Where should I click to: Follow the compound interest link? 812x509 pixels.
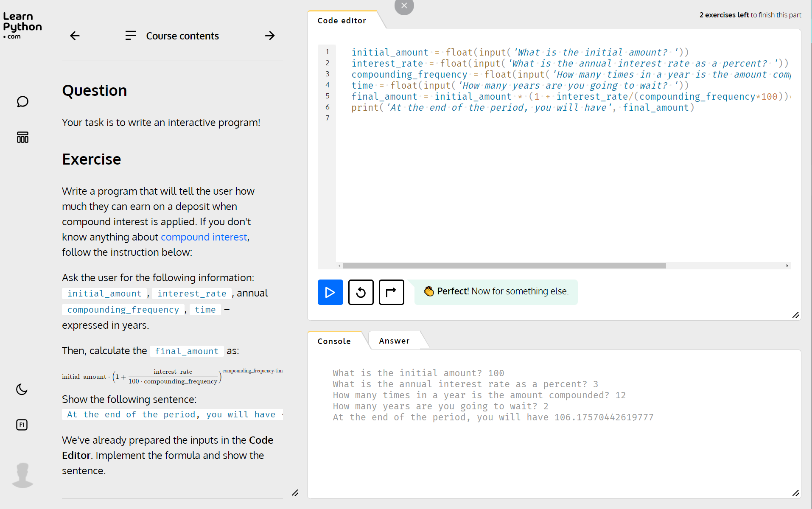(204, 237)
